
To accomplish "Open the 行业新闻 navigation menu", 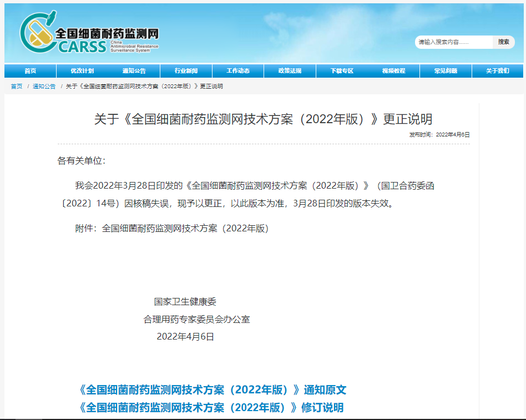I will pyautogui.click(x=186, y=70).
